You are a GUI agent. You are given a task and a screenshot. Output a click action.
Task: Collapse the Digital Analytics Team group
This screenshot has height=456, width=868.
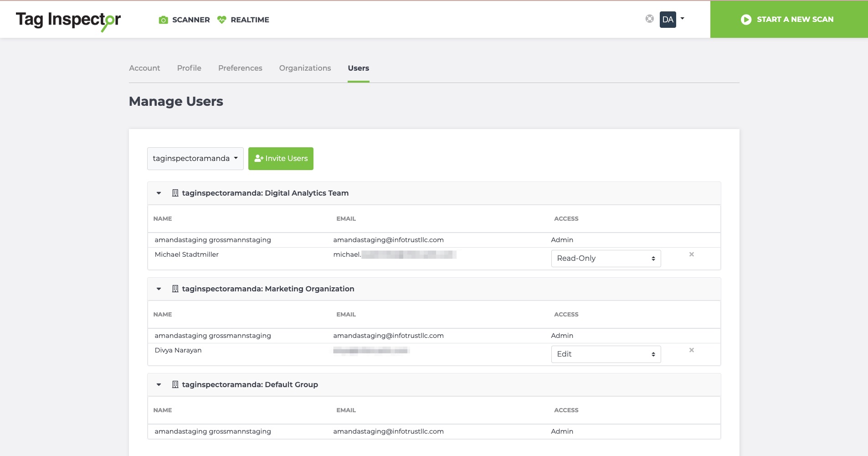[159, 193]
